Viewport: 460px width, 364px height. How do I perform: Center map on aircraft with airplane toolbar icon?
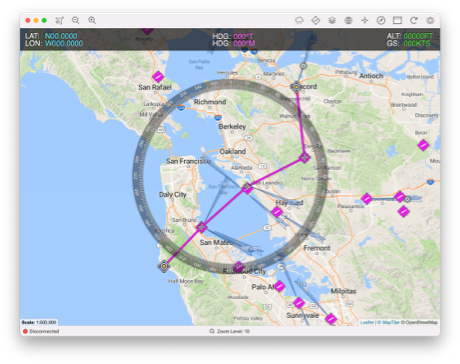[x=59, y=20]
